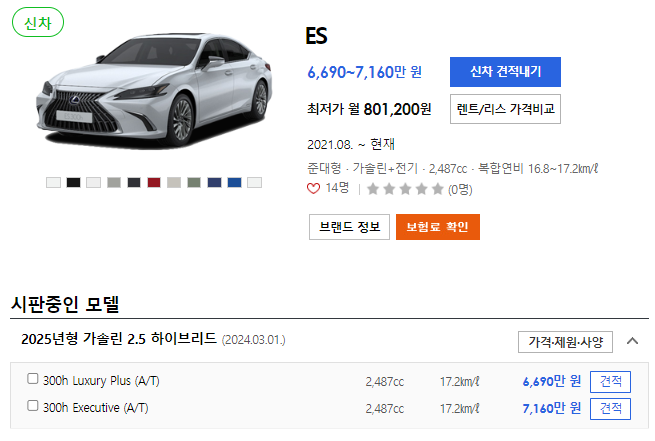The width and height of the screenshot is (655, 441).
Task: Open 가격·제원·사양 button
Action: point(565,342)
